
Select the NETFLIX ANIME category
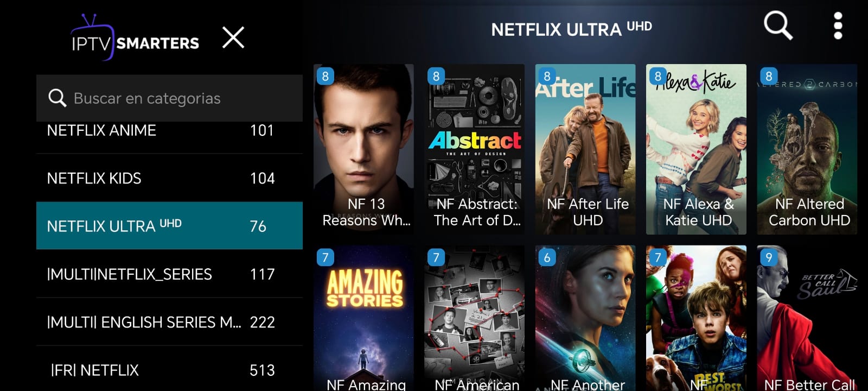169,130
